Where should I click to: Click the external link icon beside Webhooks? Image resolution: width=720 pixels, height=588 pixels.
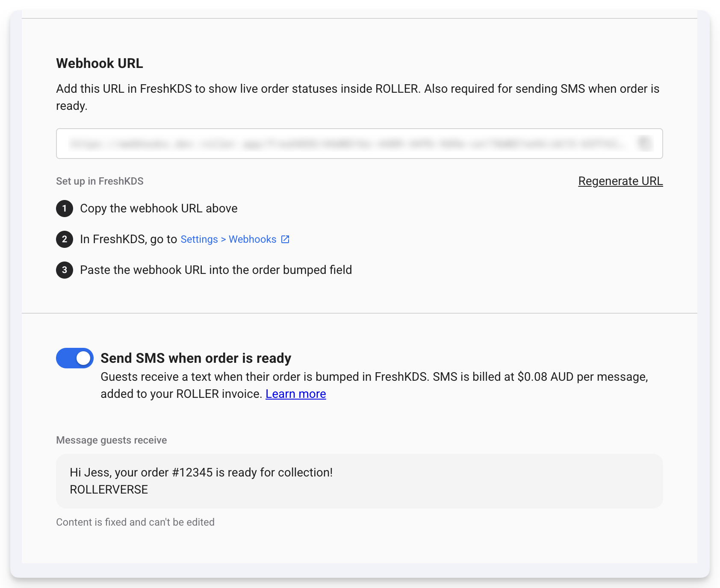click(x=285, y=239)
